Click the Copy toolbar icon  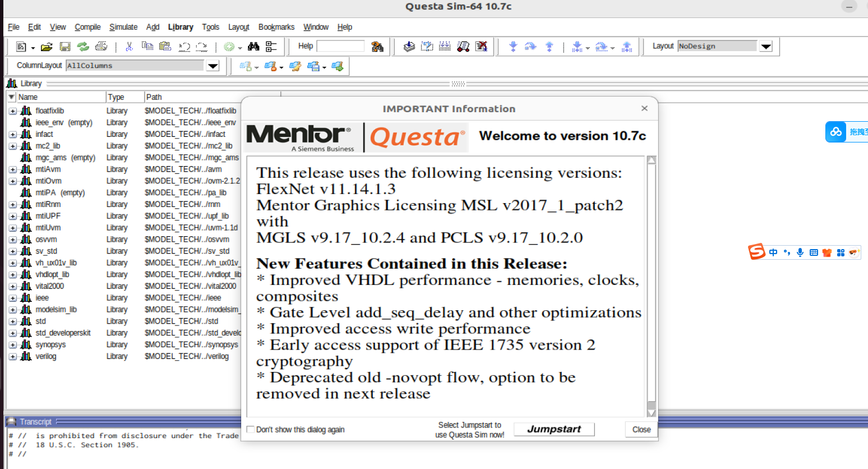click(x=147, y=47)
